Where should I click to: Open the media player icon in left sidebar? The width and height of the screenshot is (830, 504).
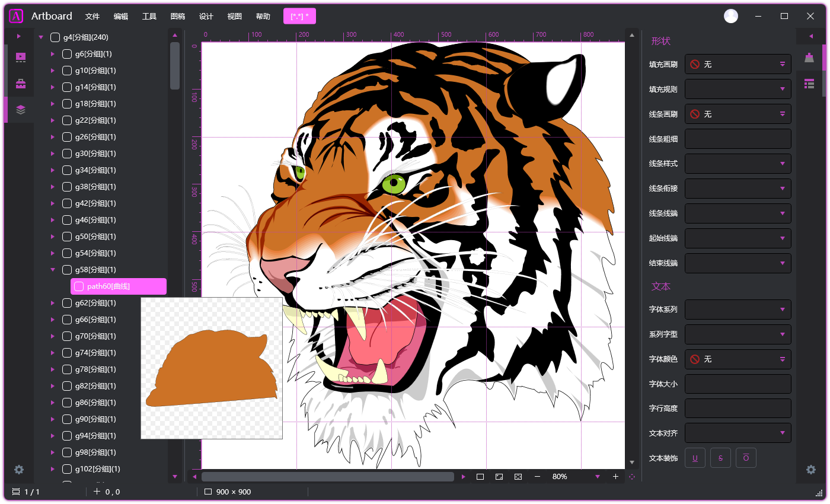[x=21, y=58]
